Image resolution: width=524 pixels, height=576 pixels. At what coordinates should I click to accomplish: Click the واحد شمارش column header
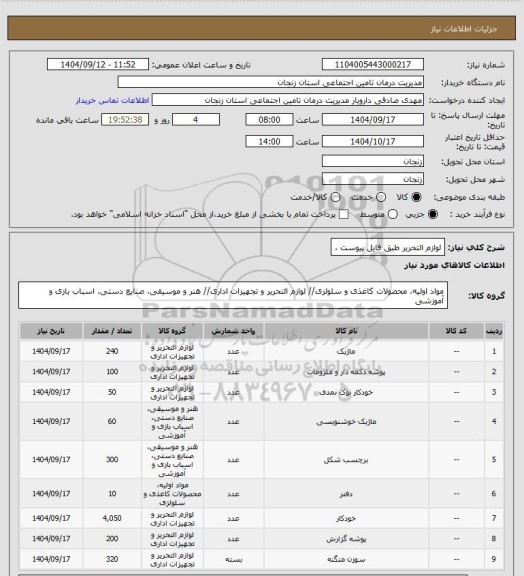[233, 331]
